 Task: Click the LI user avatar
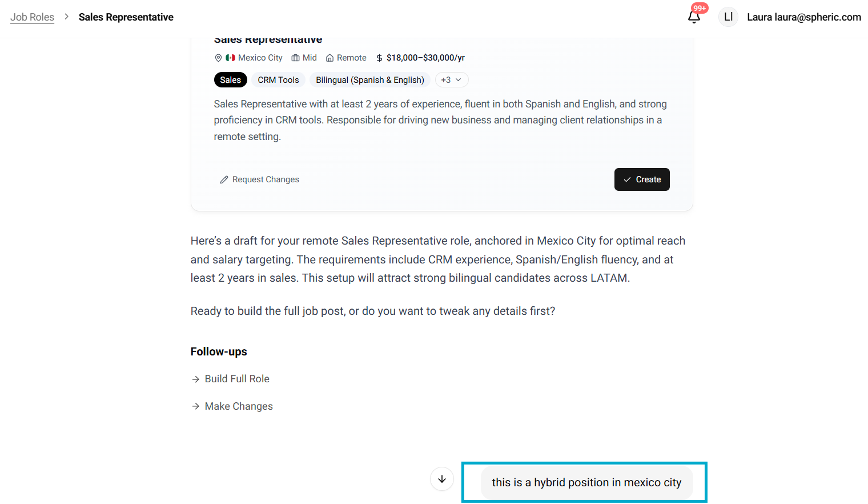tap(728, 17)
